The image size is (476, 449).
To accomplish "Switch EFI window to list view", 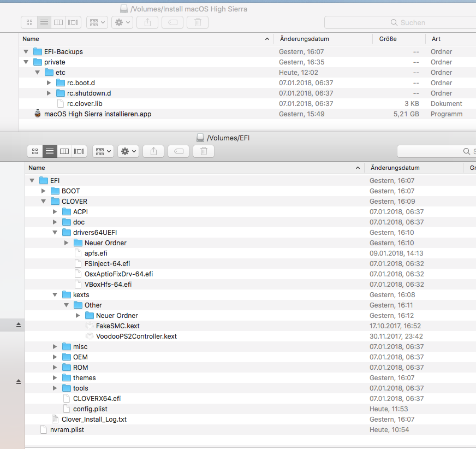I will 50,151.
